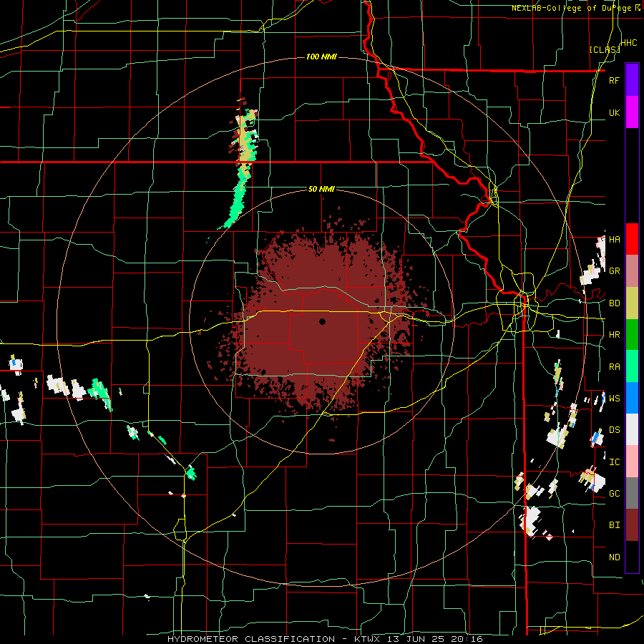Select the RA legend label
644x644 pixels.
614,367
